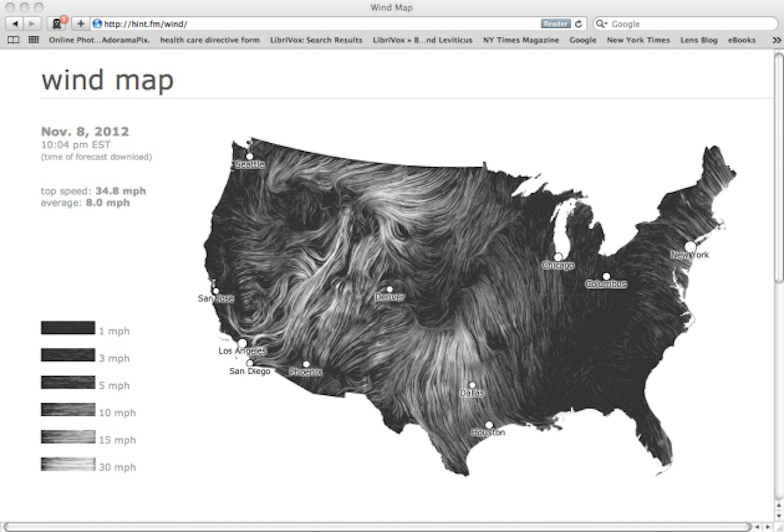
Task: Click the Denver city marker on map
Action: 389,289
